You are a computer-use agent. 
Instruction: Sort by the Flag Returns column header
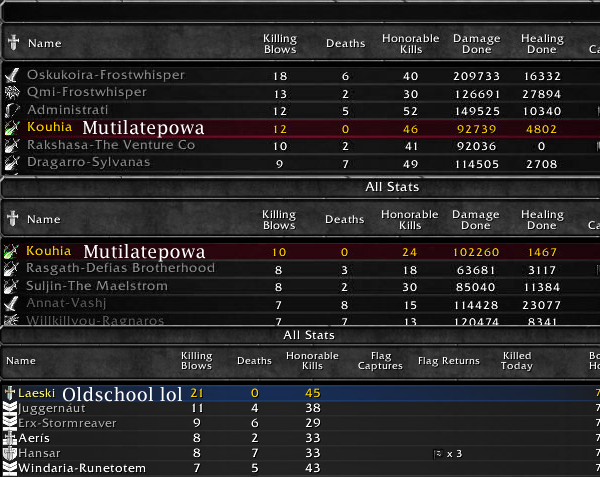point(447,361)
